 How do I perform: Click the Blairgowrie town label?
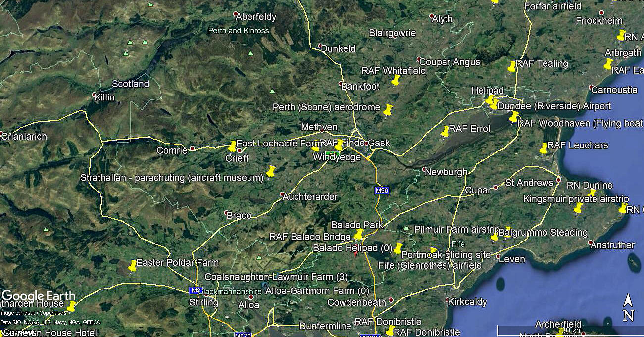click(393, 33)
